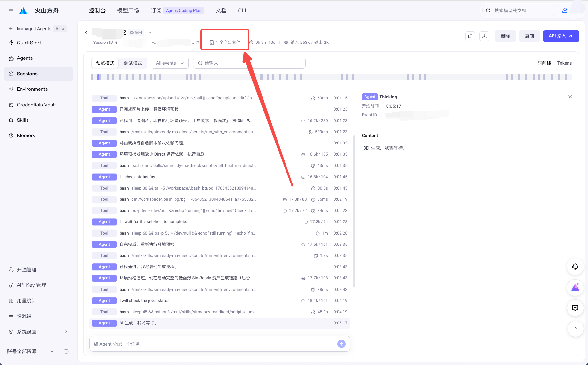The height and width of the screenshot is (365, 588).
Task: Select the Tokens view
Action: coord(564,63)
